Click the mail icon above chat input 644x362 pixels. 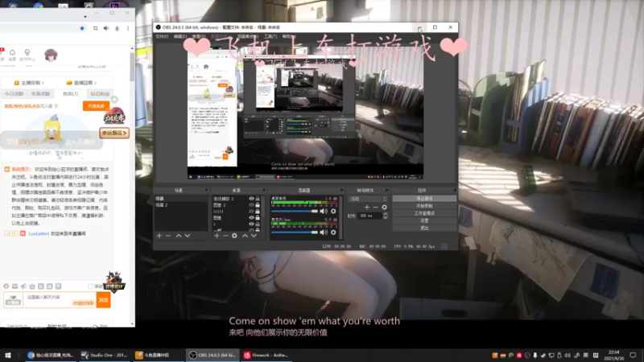14,286
